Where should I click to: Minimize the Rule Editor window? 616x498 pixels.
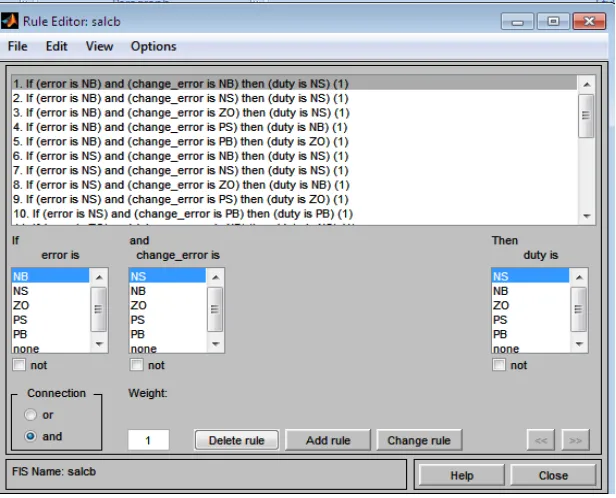point(517,21)
